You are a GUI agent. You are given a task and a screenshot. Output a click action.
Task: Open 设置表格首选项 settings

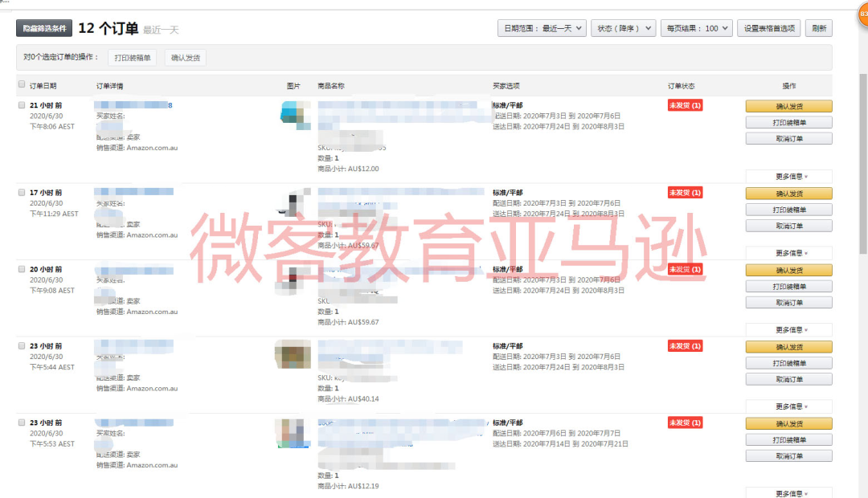pos(768,27)
